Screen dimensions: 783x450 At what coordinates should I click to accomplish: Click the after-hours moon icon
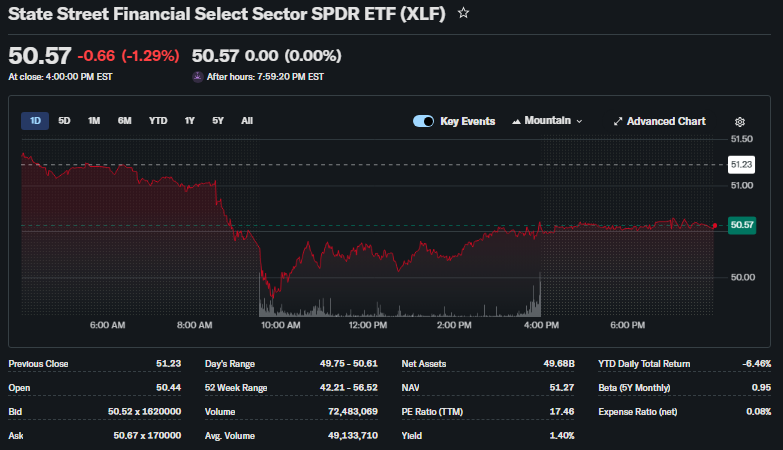198,76
